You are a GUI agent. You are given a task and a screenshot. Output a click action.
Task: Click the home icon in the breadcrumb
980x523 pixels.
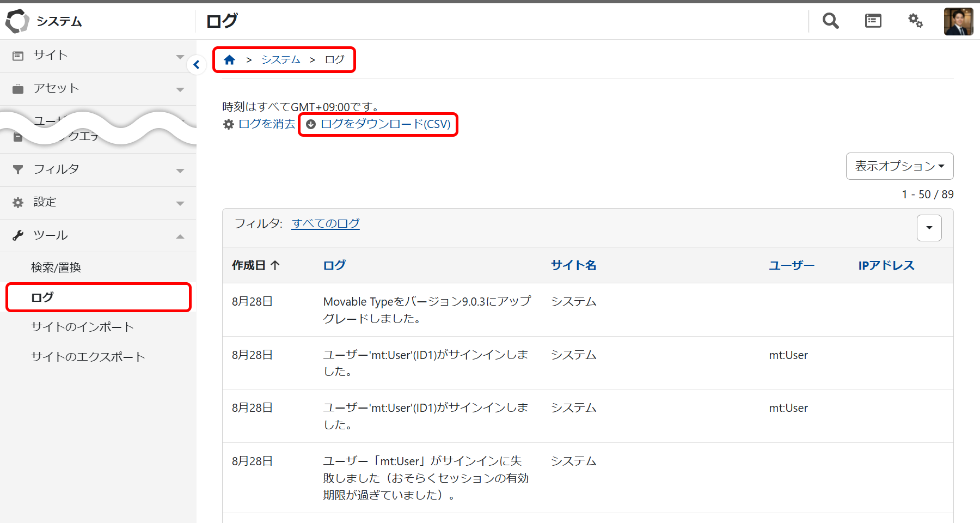coord(229,59)
